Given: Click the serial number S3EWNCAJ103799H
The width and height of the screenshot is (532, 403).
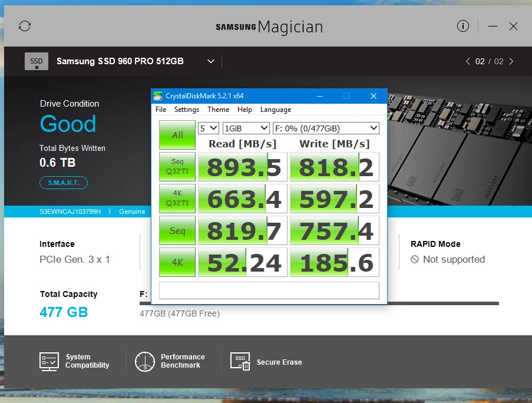Looking at the screenshot, I should [x=70, y=212].
